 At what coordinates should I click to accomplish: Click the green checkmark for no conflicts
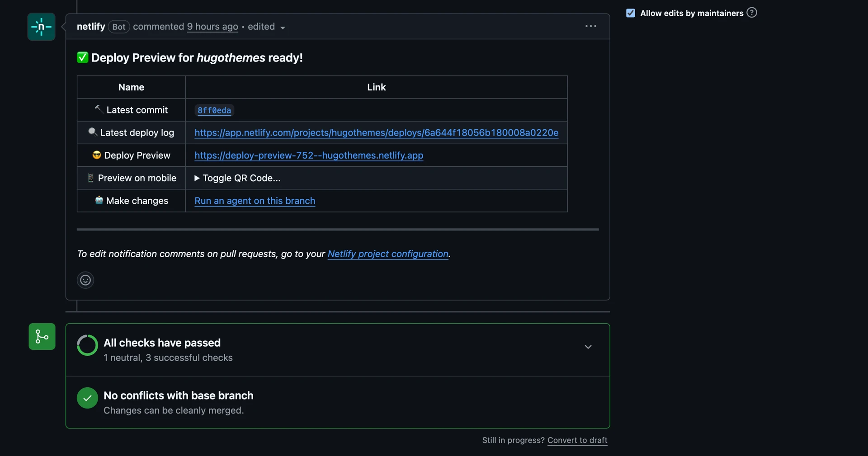point(87,398)
